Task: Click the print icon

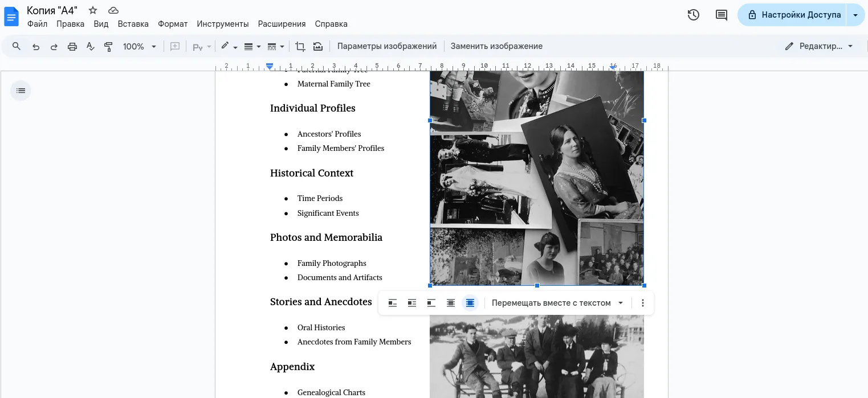Action: pos(72,46)
